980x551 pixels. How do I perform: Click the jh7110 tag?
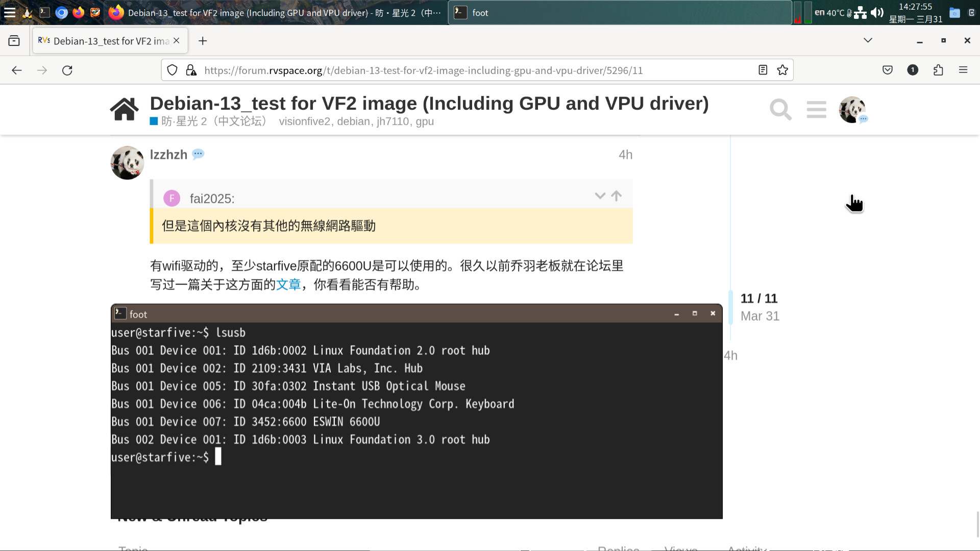pyautogui.click(x=393, y=122)
